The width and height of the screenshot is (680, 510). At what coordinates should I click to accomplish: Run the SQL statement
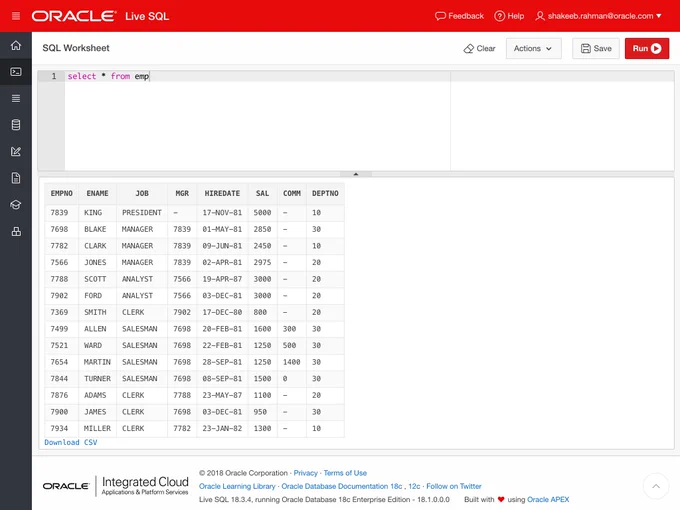tap(647, 49)
